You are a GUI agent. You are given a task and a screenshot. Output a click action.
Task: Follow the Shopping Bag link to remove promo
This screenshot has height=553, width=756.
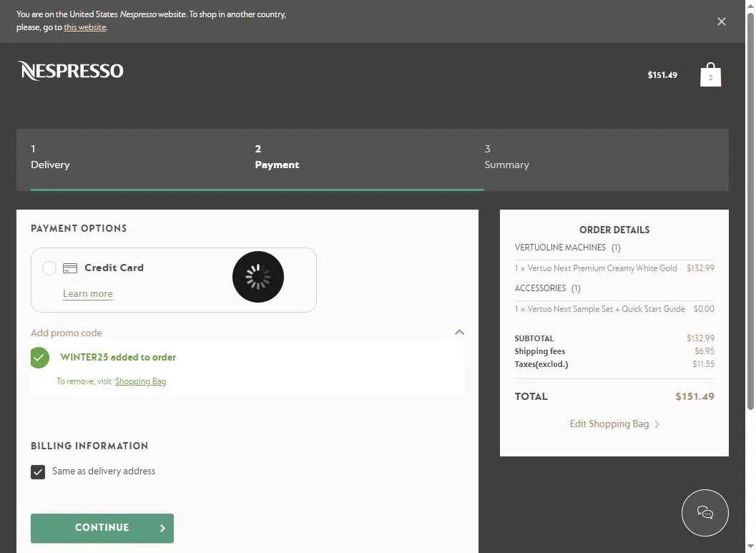pos(140,381)
